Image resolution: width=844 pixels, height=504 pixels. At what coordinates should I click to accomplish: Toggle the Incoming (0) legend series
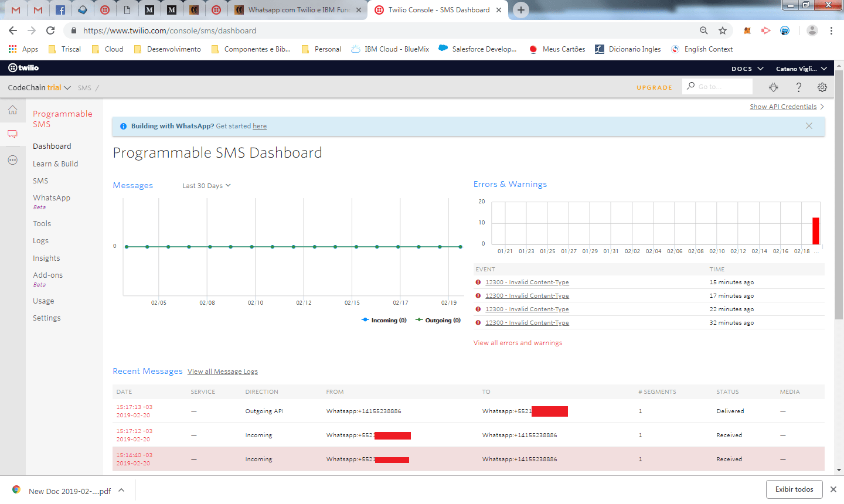tap(384, 320)
